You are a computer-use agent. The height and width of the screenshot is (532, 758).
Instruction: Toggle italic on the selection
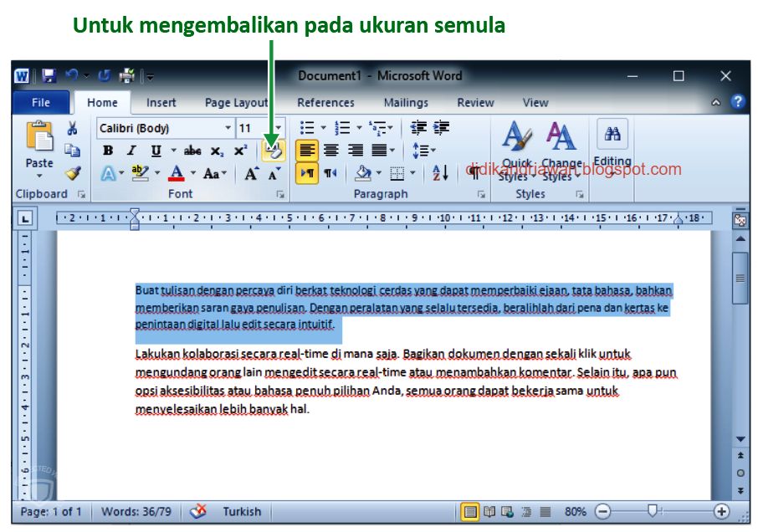pyautogui.click(x=131, y=149)
